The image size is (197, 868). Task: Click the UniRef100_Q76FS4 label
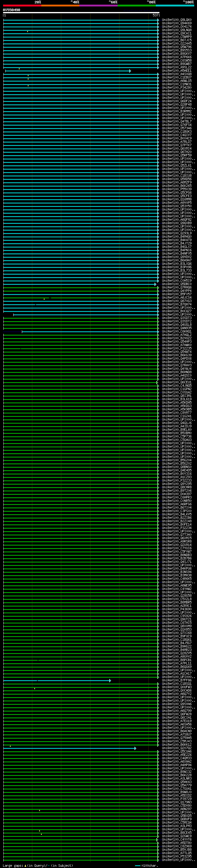click(176, 125)
